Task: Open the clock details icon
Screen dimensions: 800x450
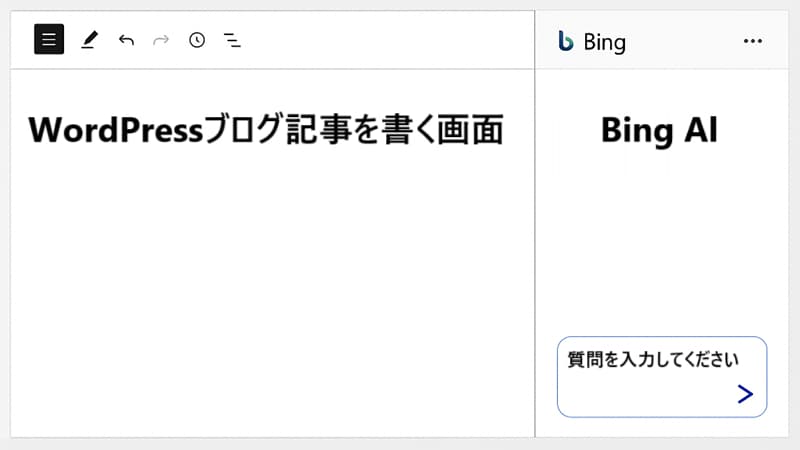Action: [x=197, y=40]
